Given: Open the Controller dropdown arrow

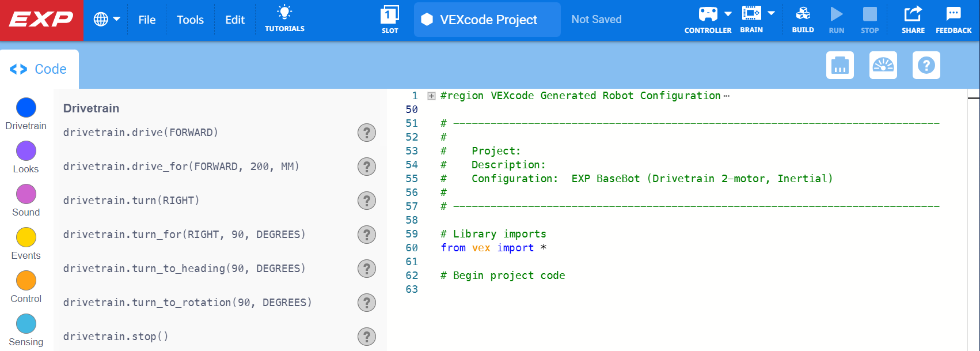Looking at the screenshot, I should click(x=728, y=14).
